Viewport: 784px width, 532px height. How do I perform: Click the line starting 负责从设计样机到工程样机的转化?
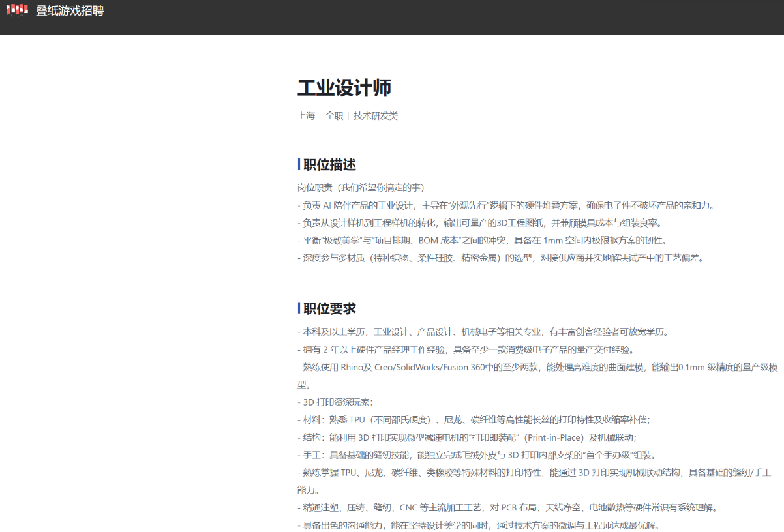click(x=480, y=223)
